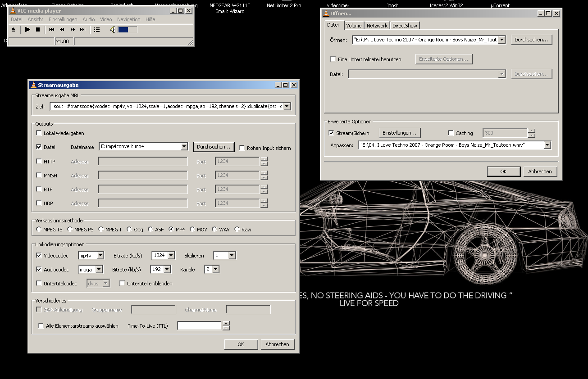The height and width of the screenshot is (379, 588).
Task: Enable the 'Lokal wiedergeben' checkbox
Action: coord(39,133)
